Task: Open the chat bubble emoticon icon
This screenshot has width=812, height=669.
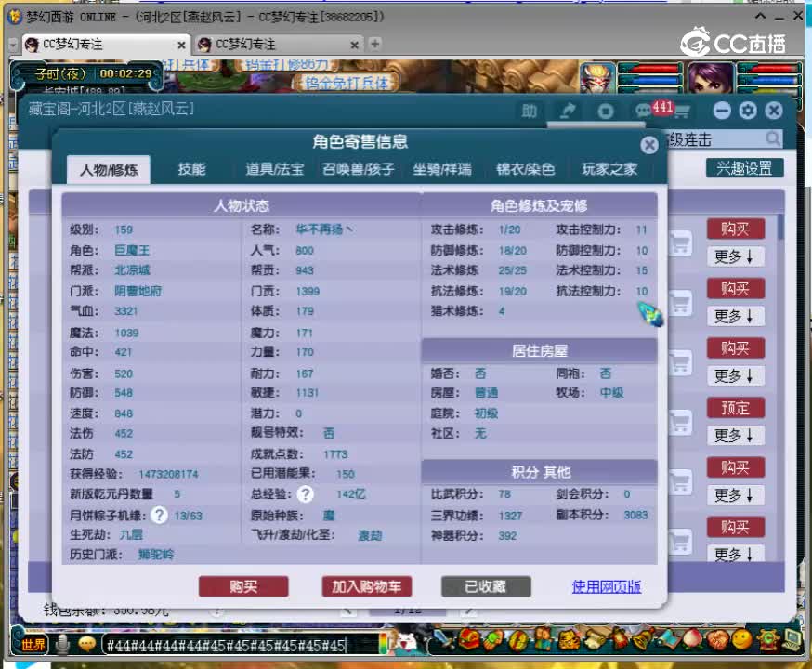Action: pos(87,644)
